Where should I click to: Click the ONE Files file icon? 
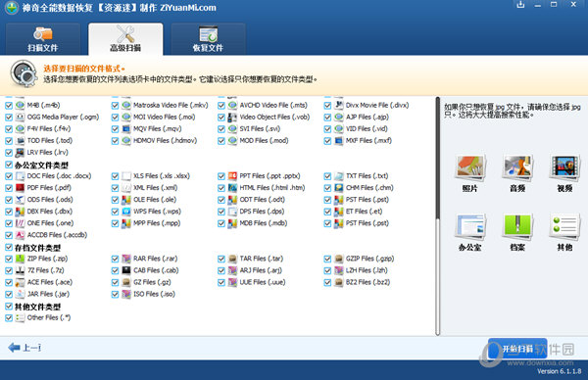tap(20, 223)
